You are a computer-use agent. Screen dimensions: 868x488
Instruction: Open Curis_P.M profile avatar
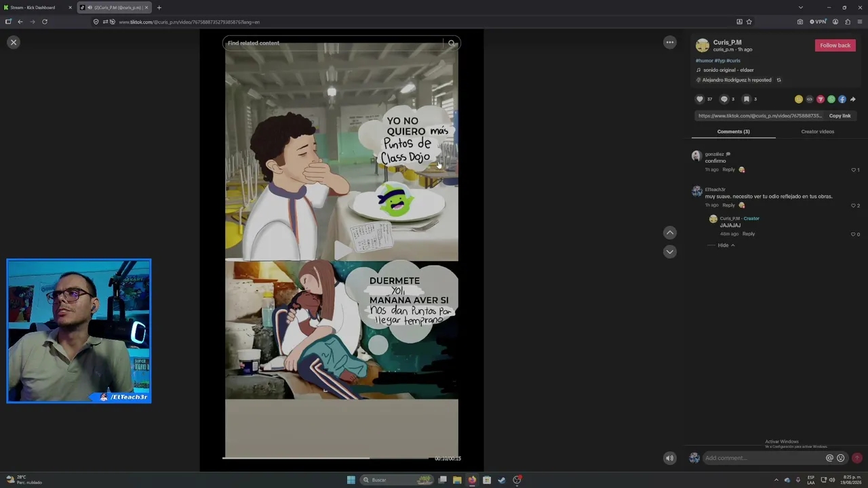point(703,45)
